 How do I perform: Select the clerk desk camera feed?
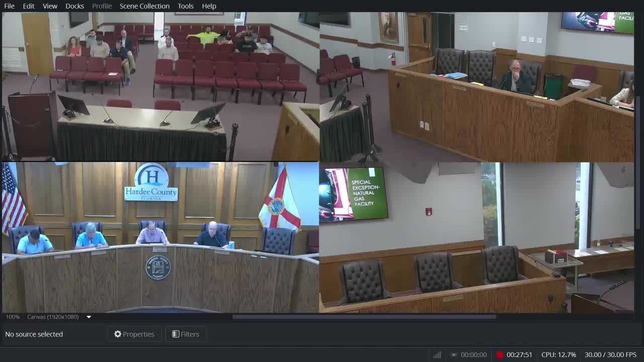[477, 86]
